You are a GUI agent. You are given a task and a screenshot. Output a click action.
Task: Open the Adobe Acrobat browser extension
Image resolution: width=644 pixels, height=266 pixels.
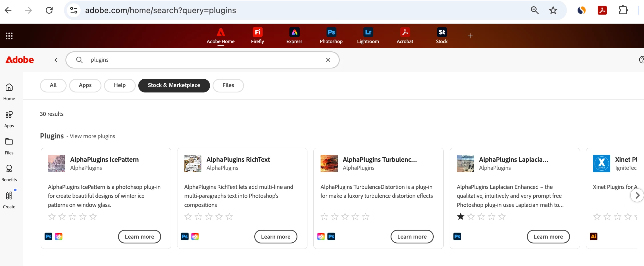click(x=602, y=11)
